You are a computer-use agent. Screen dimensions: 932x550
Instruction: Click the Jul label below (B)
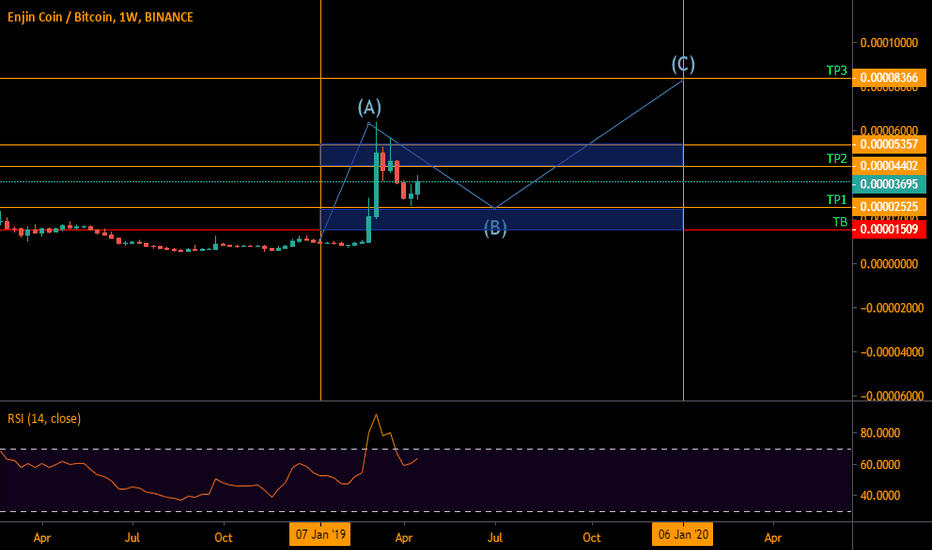pyautogui.click(x=495, y=538)
